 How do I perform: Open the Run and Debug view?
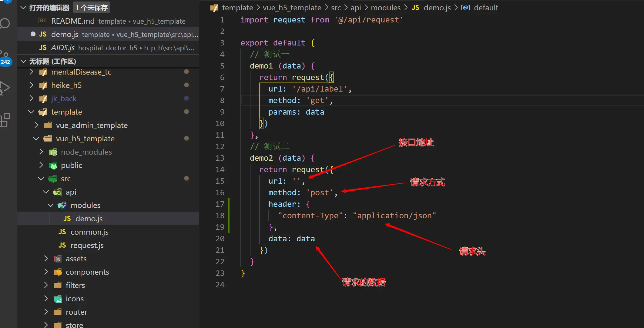(5, 88)
